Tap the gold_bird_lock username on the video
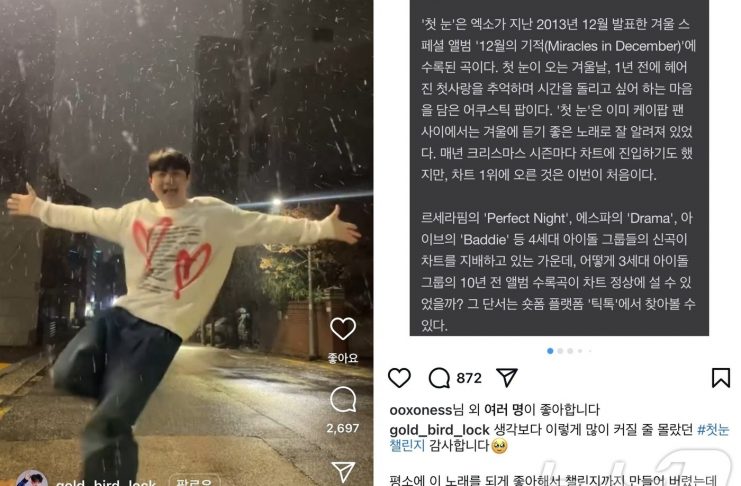This screenshot has width=741, height=486. [105, 483]
